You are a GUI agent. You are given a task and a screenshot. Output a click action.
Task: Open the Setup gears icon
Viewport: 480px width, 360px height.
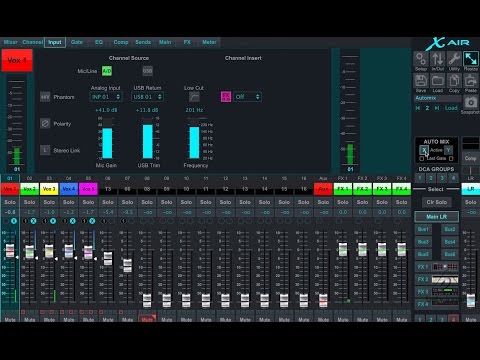pos(421,59)
